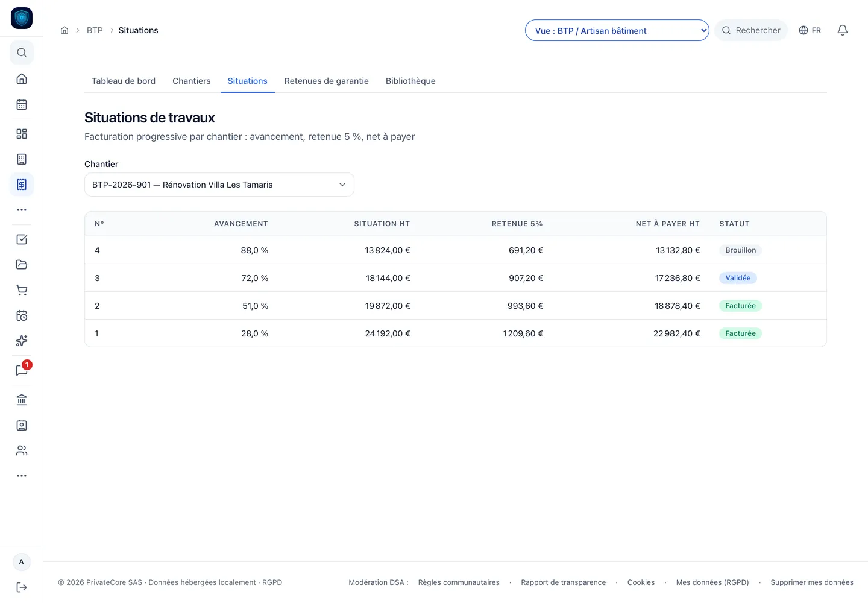Open the contact badge sidebar icon
This screenshot has height=603, width=868.
tap(22, 425)
